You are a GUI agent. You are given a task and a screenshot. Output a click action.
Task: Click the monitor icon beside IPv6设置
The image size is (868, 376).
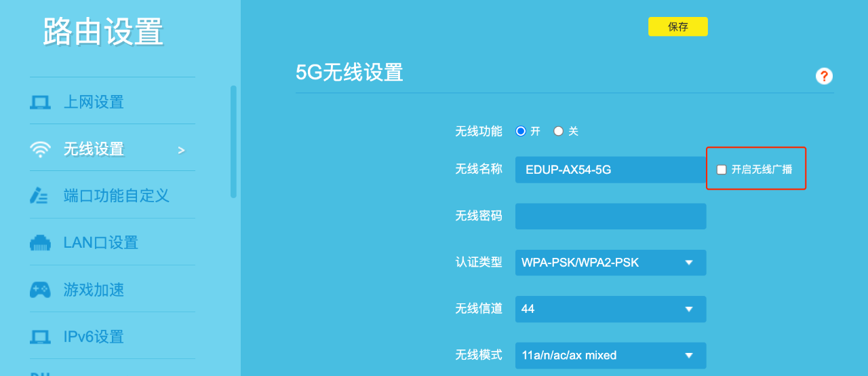pyautogui.click(x=40, y=337)
